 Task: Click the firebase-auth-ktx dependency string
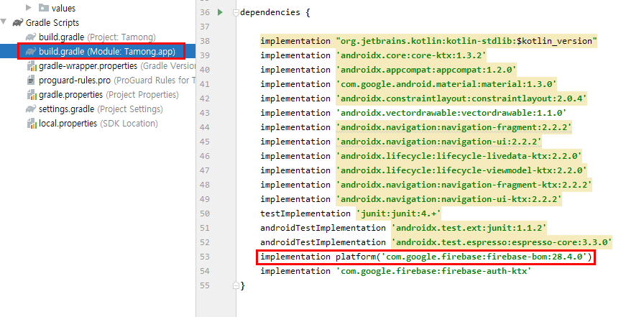pyautogui.click(x=433, y=271)
